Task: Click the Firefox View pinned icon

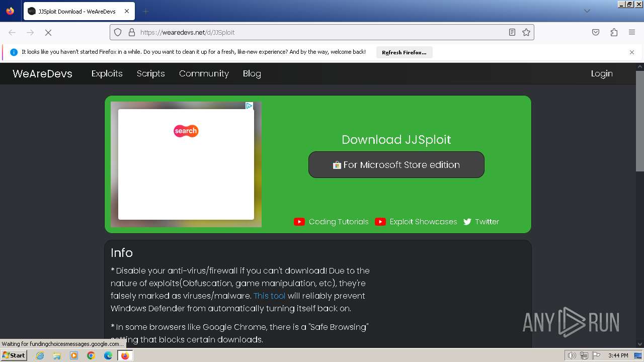Action: click(x=10, y=11)
